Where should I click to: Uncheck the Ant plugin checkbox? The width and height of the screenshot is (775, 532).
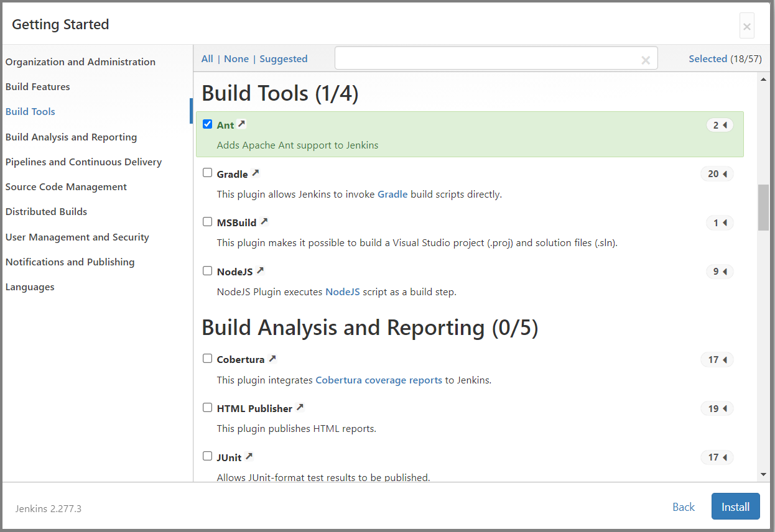click(208, 124)
